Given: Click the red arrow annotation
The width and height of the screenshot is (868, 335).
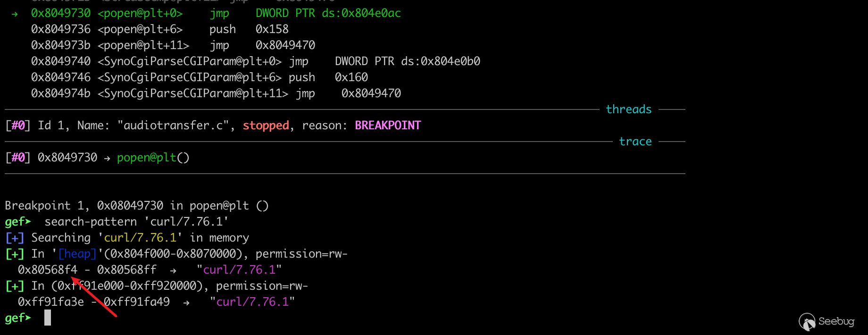Looking at the screenshot, I should [x=94, y=297].
